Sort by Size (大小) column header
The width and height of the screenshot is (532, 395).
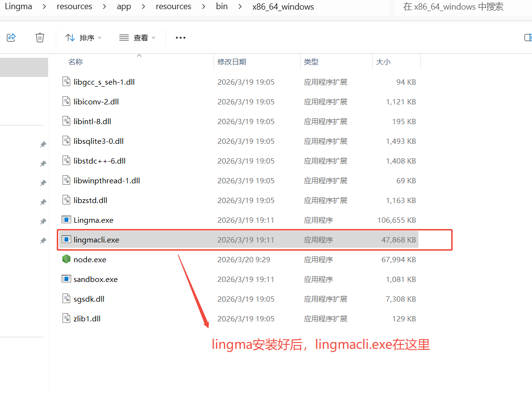pos(383,62)
